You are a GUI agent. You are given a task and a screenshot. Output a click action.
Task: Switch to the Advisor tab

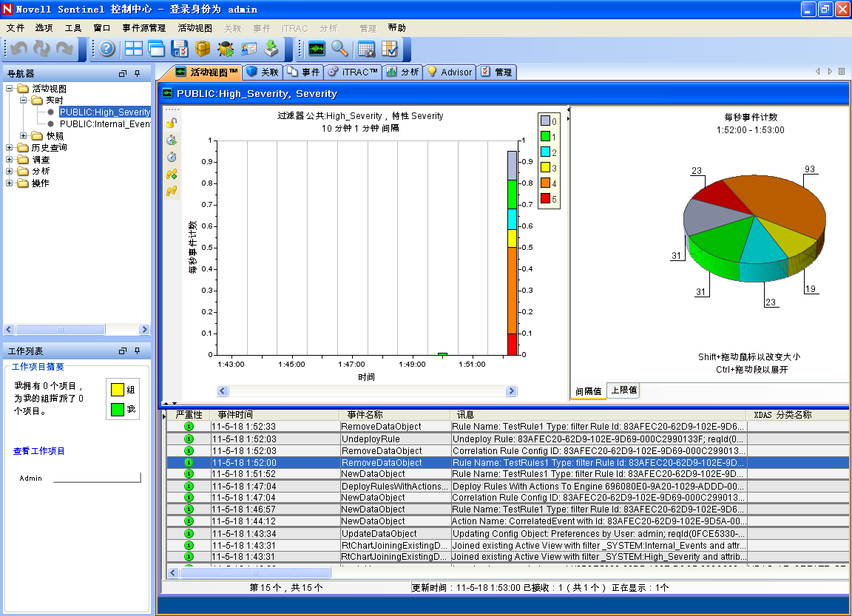[x=450, y=72]
